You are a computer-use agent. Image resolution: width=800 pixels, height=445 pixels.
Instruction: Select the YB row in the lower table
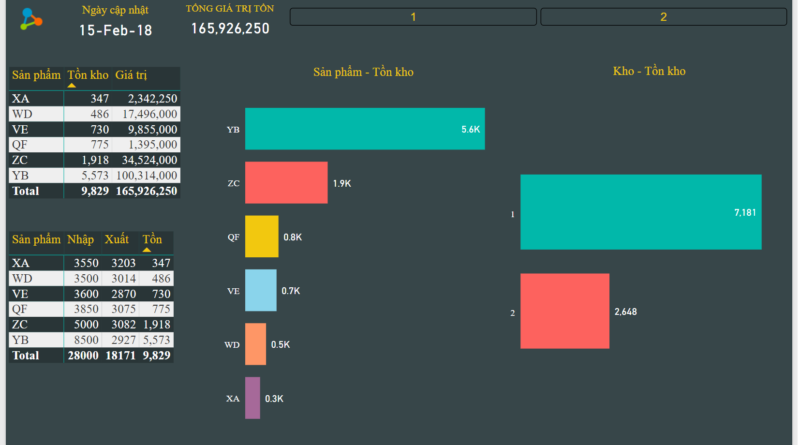pos(90,340)
